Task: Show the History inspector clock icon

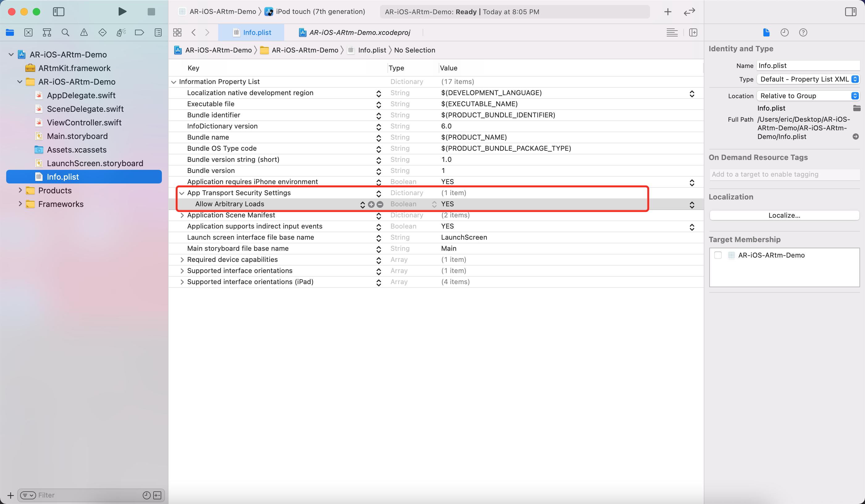Action: point(785,33)
